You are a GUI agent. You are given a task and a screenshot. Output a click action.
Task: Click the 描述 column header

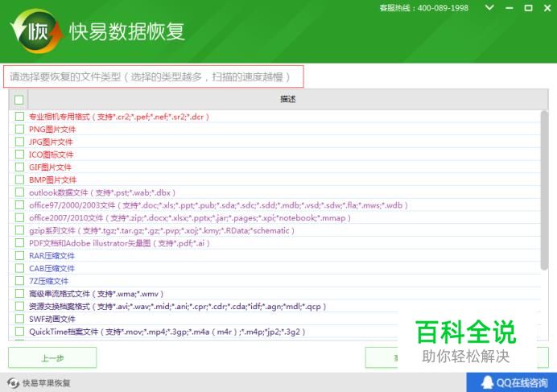[x=287, y=100]
